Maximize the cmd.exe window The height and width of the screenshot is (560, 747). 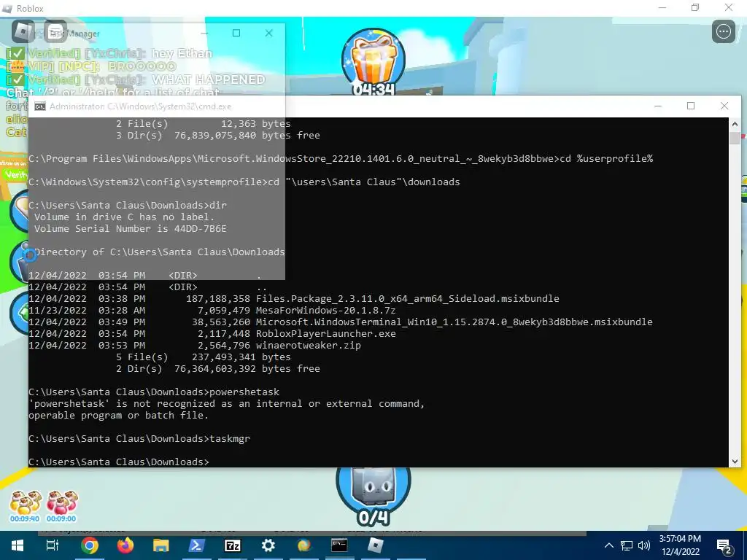[691, 106]
